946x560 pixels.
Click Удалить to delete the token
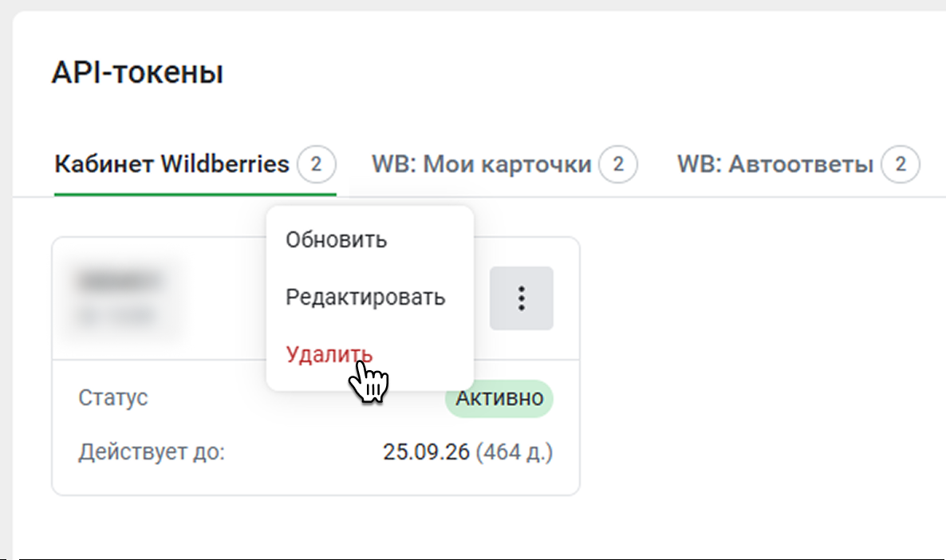coord(329,355)
